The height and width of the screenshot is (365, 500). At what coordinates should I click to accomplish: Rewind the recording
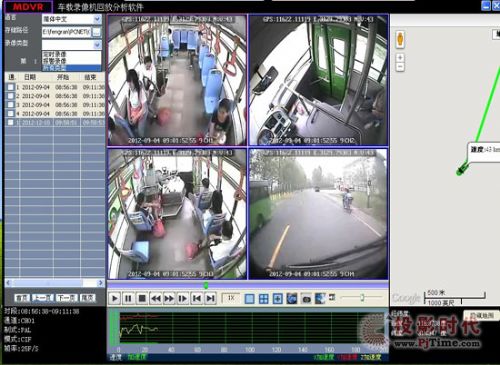click(156, 298)
